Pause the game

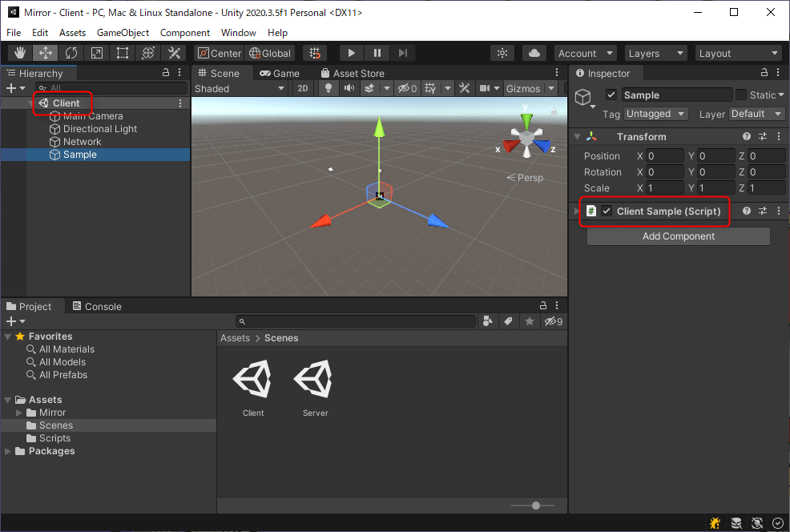click(377, 53)
